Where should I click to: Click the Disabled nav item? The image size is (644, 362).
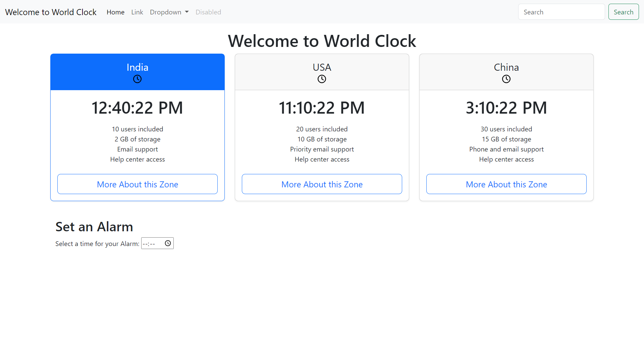tap(208, 12)
